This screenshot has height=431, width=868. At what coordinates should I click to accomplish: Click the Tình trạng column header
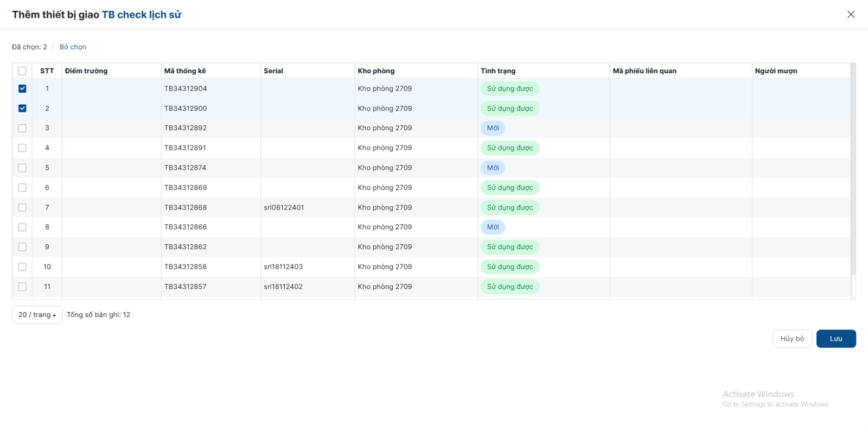pos(498,71)
